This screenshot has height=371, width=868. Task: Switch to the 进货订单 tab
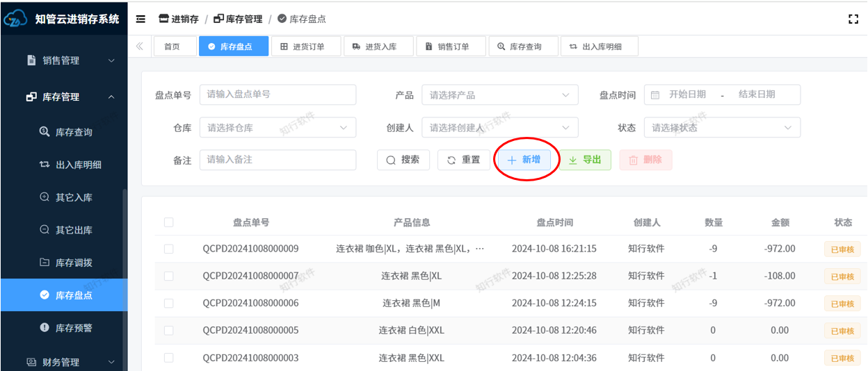(306, 47)
